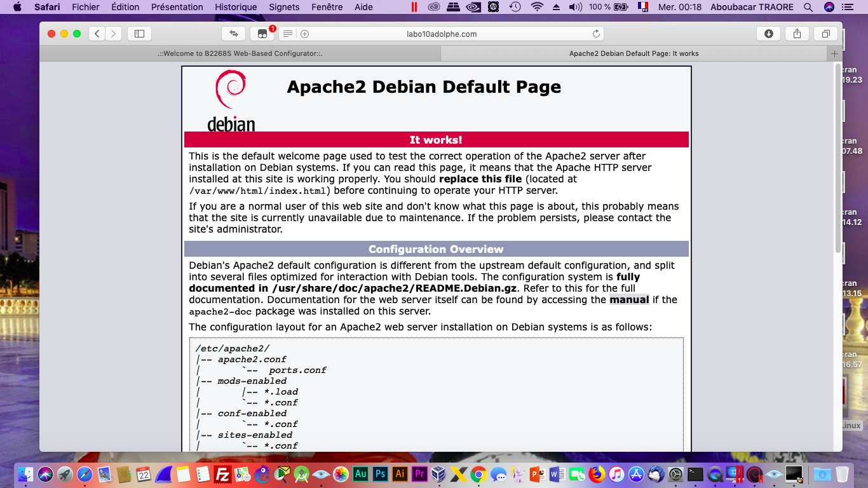Open Spotlight search in menu bar

[808, 7]
